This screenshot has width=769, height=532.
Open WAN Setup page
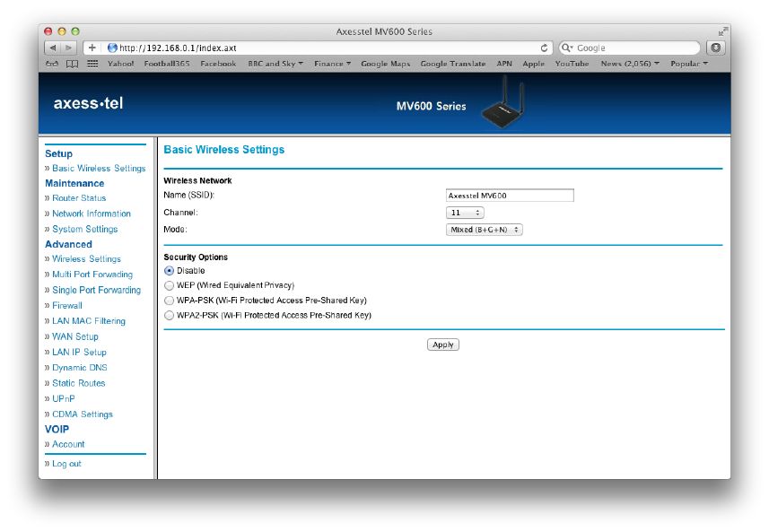pos(75,336)
